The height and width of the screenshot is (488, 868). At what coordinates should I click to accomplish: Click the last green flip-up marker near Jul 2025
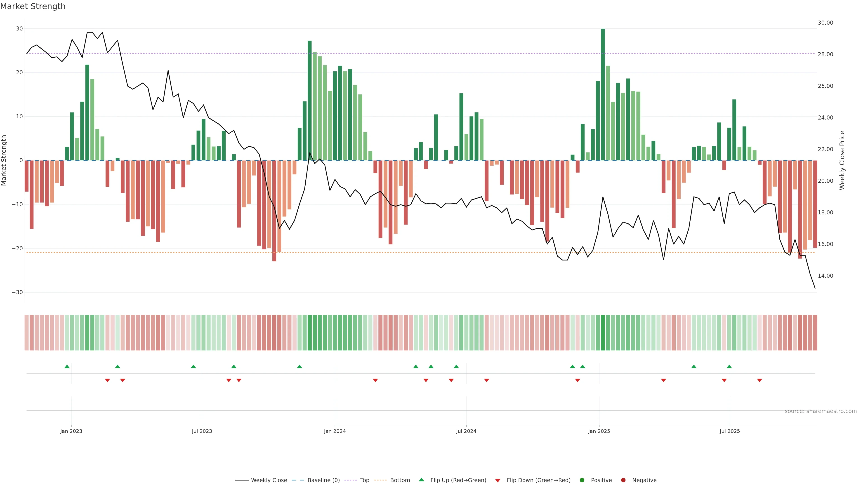coord(729,366)
